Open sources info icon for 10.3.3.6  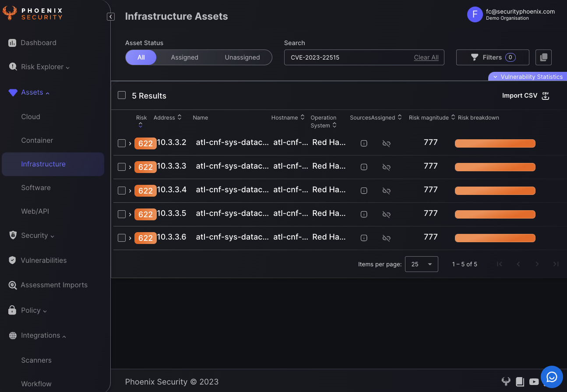click(x=364, y=238)
